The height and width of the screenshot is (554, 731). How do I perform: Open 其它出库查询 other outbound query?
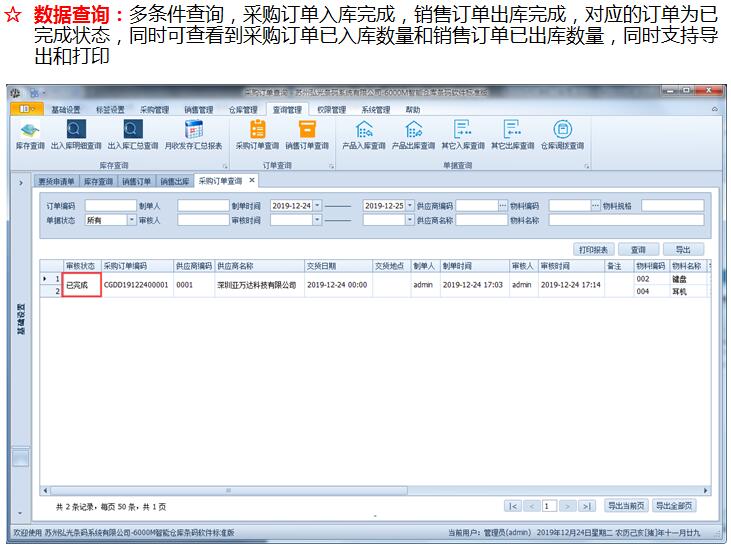pyautogui.click(x=513, y=135)
